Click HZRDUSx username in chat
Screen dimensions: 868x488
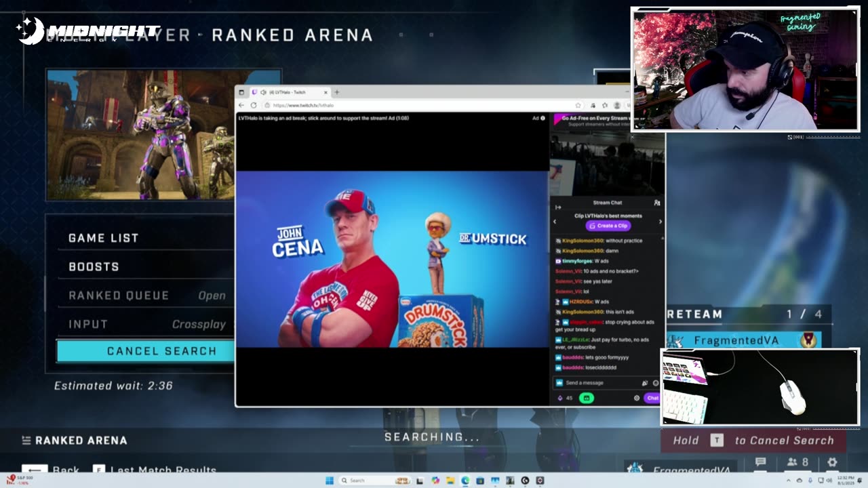click(580, 302)
